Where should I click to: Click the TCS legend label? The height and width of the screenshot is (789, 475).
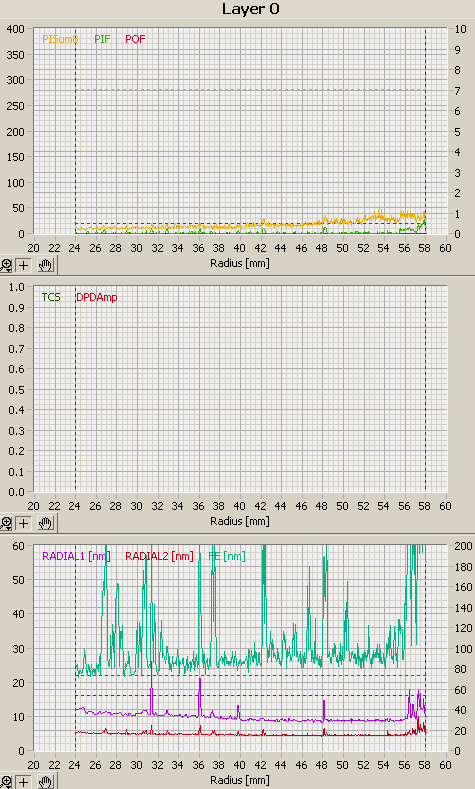(51, 297)
